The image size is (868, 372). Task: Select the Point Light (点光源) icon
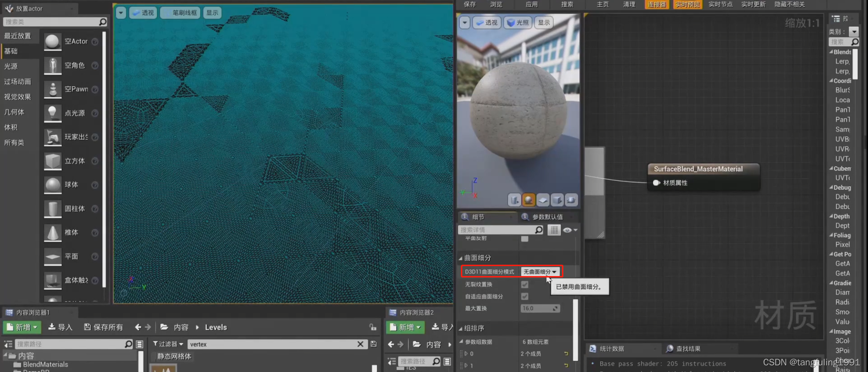pos(52,113)
